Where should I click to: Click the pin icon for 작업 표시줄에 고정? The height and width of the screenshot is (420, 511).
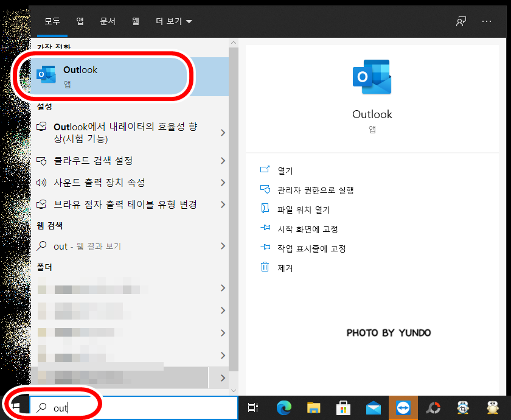click(x=265, y=247)
